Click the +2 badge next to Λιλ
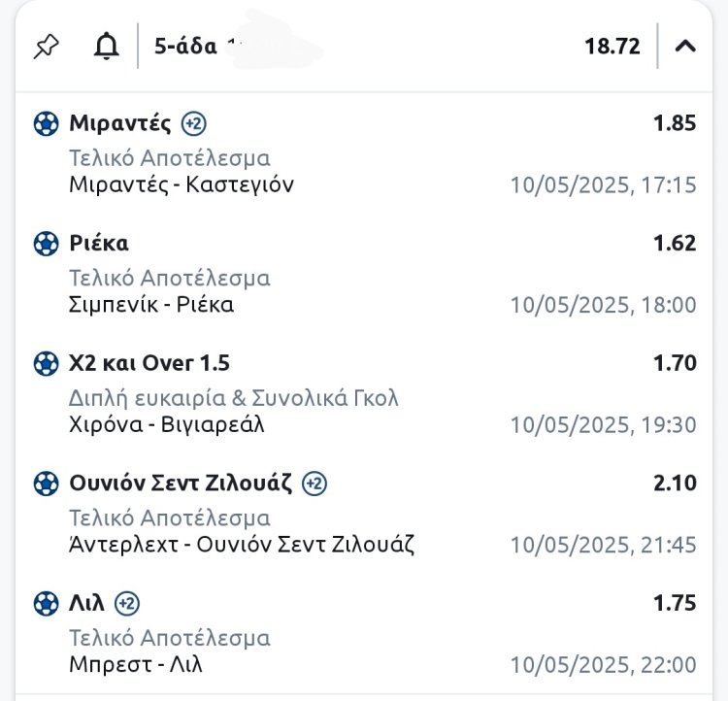Viewport: 728px width, 701px height. [x=127, y=603]
